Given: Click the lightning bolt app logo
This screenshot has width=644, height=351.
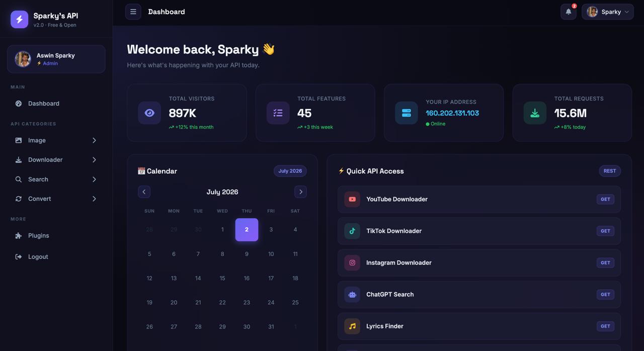Looking at the screenshot, I should pos(20,20).
